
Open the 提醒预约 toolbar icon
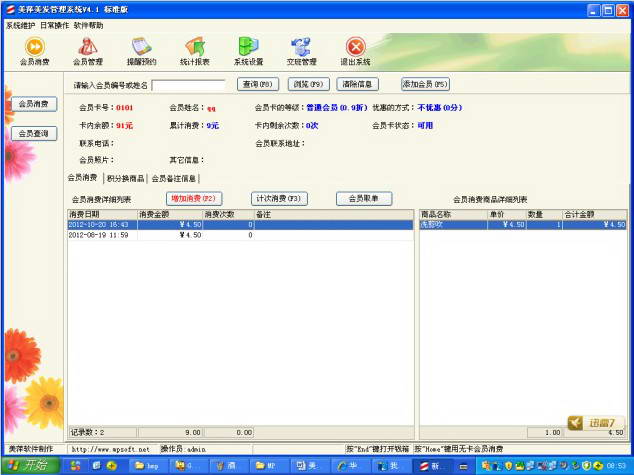pyautogui.click(x=142, y=51)
